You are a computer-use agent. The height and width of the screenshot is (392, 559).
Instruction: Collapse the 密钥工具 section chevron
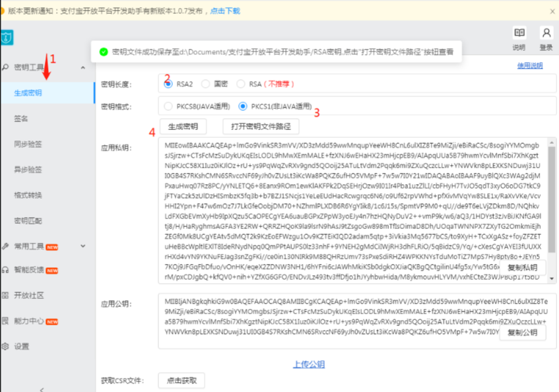[83, 67]
